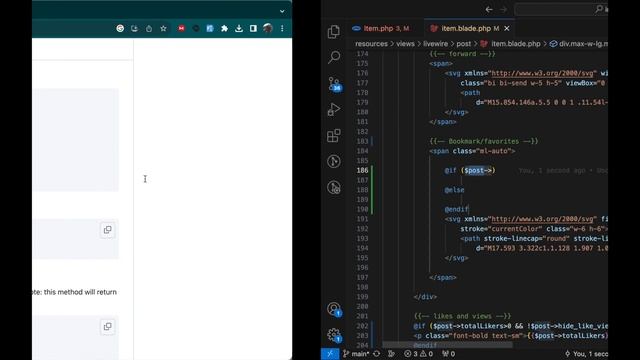This screenshot has width=640, height=360.
Task: Click the git blame 'You, 1 sec' status entry
Action: (x=586, y=354)
